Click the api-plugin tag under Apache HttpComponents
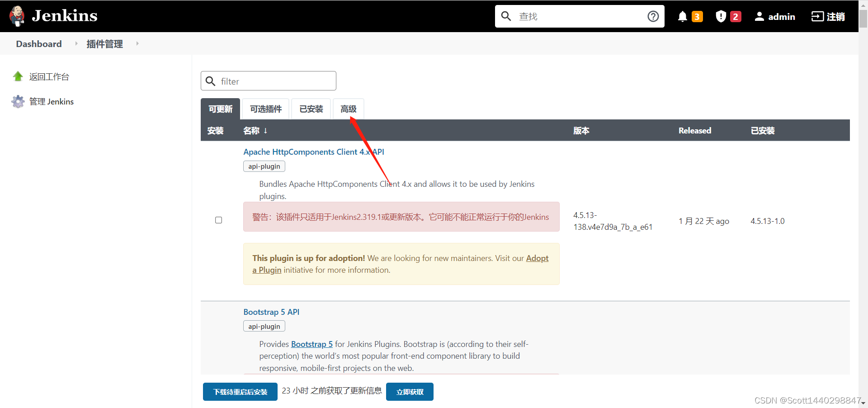The image size is (868, 408). click(264, 166)
